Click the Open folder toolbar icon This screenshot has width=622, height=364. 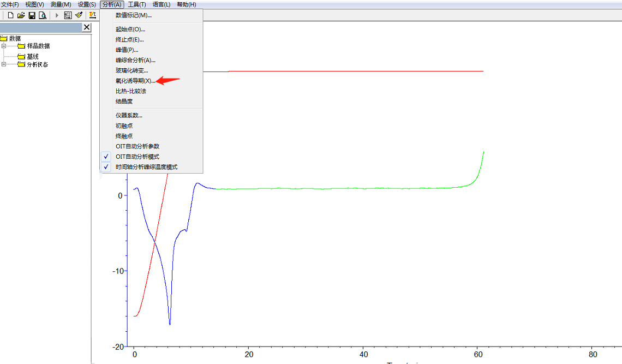[x=21, y=15]
